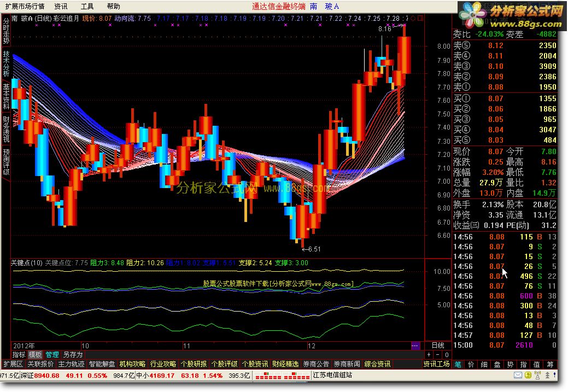This screenshot has width=568, height=392.
Task: Click the 资讯工场 button
Action: (436, 364)
